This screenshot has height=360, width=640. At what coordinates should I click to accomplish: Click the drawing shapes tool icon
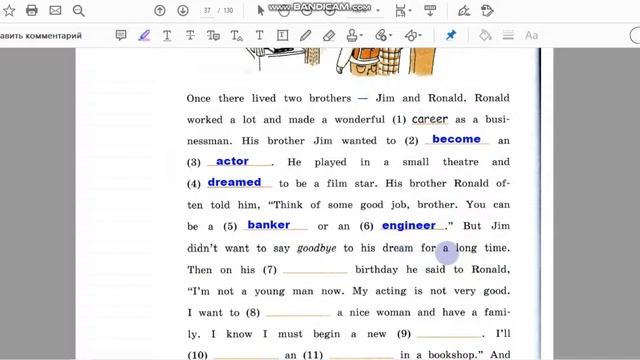tap(410, 36)
